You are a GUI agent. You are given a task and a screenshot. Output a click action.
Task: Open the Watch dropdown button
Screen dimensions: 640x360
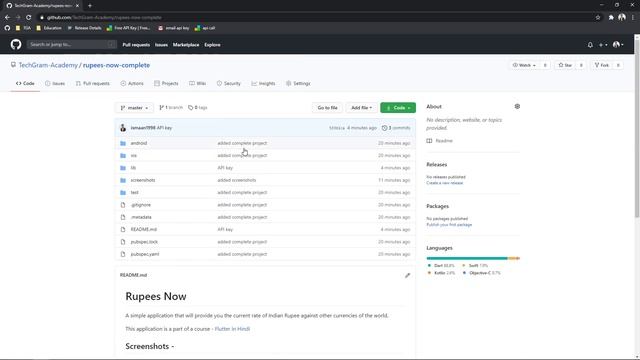pos(524,65)
